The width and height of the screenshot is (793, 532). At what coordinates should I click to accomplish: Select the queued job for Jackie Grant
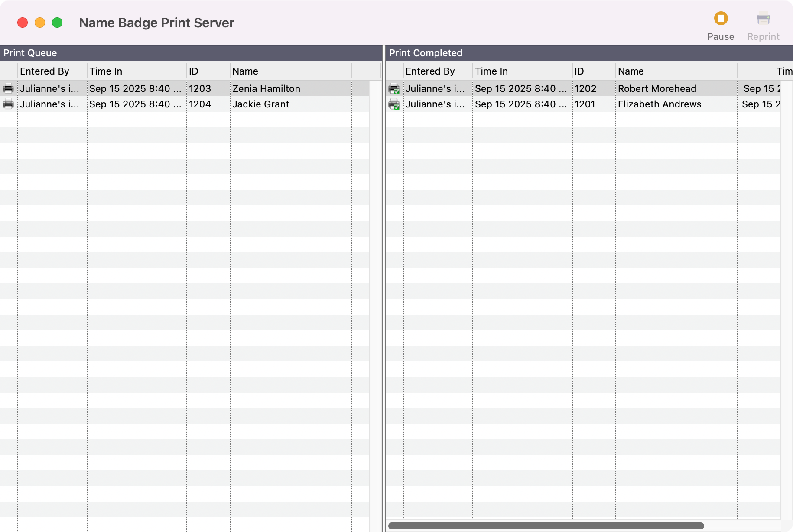tap(260, 104)
